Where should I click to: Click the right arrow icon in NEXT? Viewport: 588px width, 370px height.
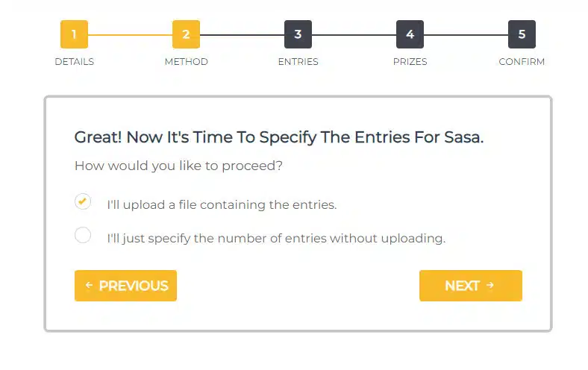point(490,285)
